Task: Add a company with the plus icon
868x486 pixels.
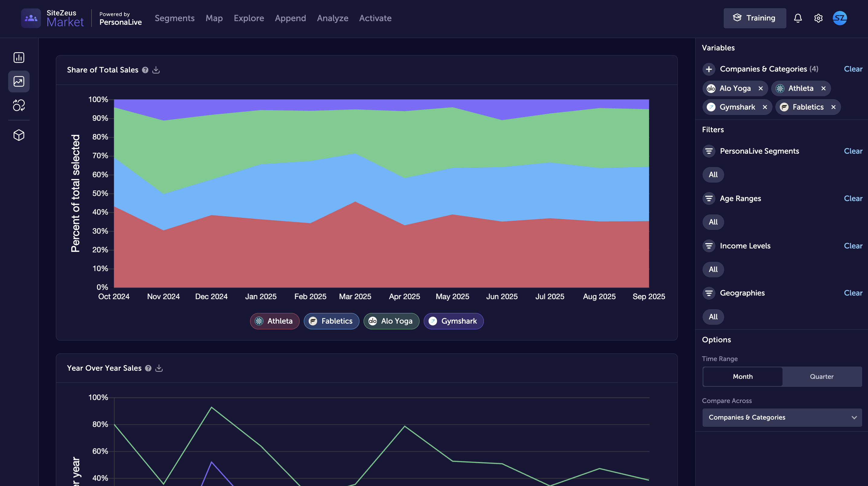Action: pyautogui.click(x=709, y=69)
